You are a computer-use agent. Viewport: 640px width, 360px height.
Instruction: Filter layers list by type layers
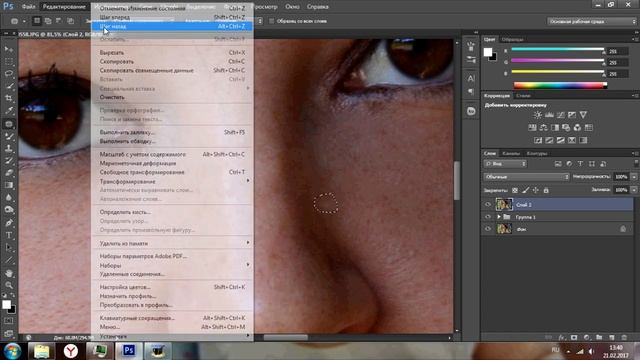(x=580, y=164)
